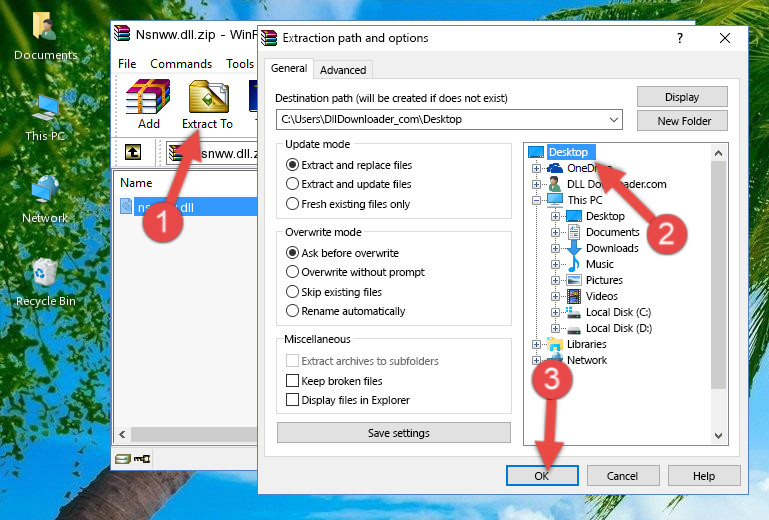Click the Add toolbar icon in WinRAR

[148, 104]
